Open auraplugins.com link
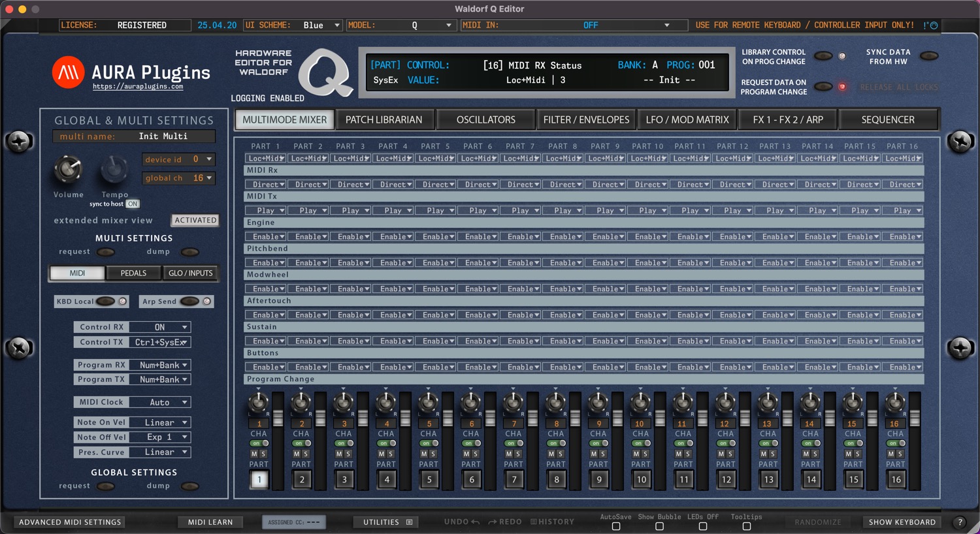 point(138,86)
